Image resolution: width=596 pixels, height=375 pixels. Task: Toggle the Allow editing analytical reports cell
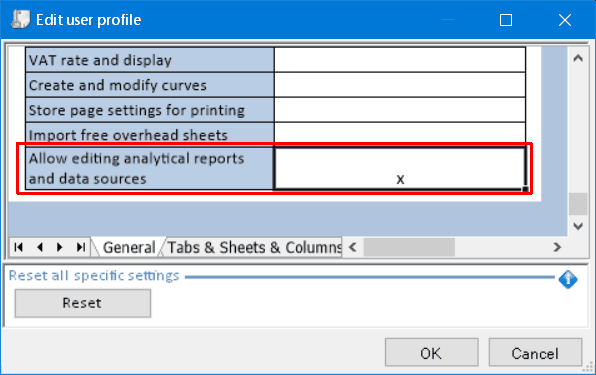(x=400, y=168)
